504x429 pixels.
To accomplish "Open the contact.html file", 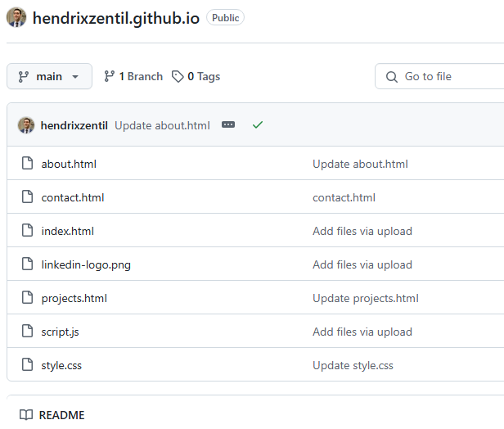I will pos(73,197).
